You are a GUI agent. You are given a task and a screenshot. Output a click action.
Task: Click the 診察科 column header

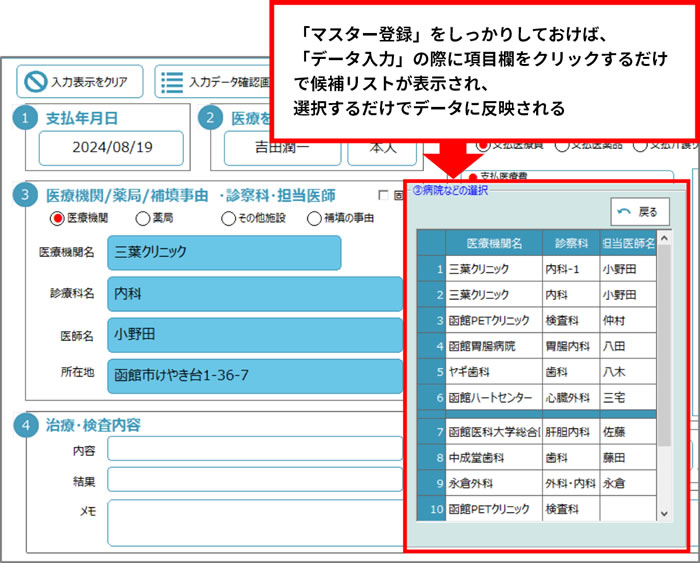tap(571, 243)
